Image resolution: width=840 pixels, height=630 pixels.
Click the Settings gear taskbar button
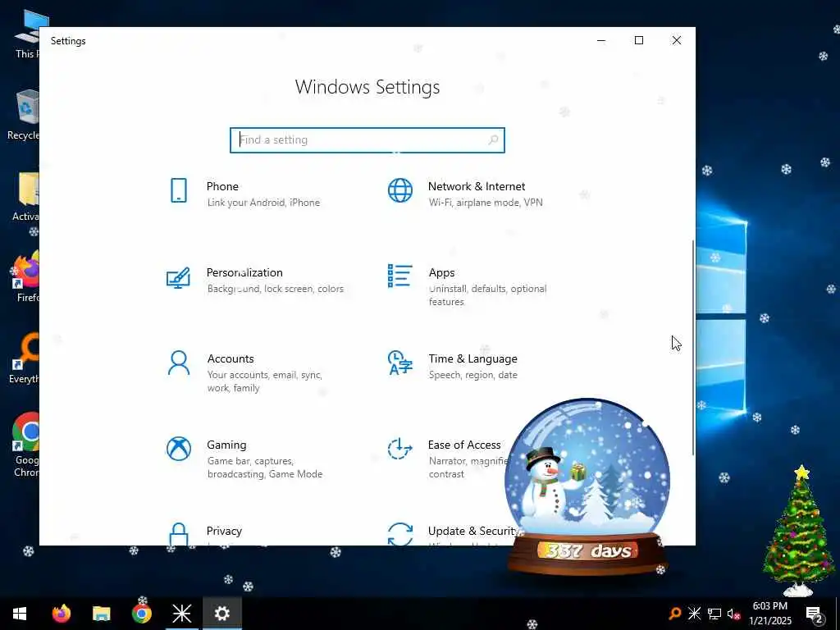pyautogui.click(x=221, y=613)
